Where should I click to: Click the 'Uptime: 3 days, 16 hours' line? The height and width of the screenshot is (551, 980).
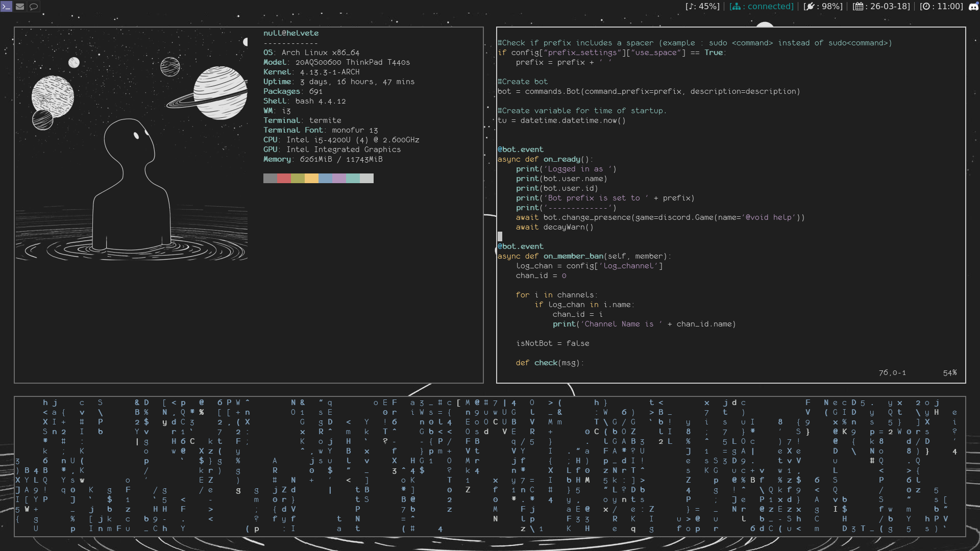(339, 82)
